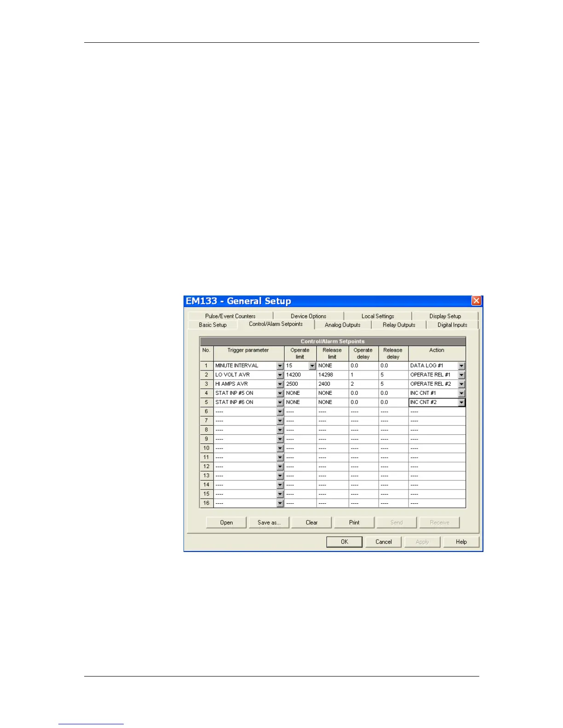The height and width of the screenshot is (728, 563).
Task: Close the EM133 General Setup window
Action: 477,301
